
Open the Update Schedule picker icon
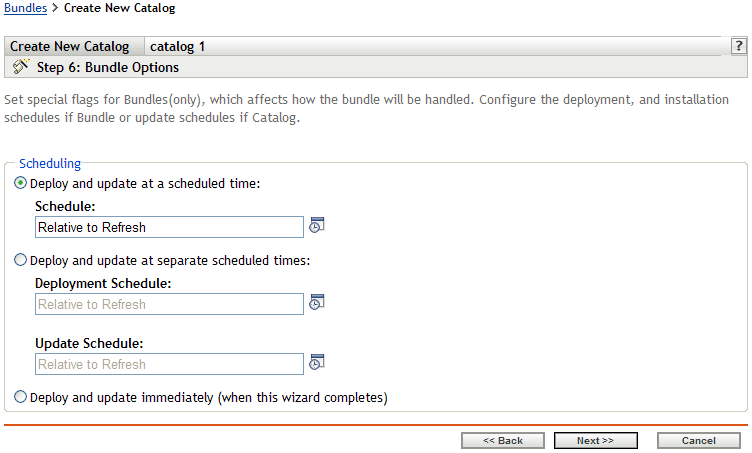(316, 362)
